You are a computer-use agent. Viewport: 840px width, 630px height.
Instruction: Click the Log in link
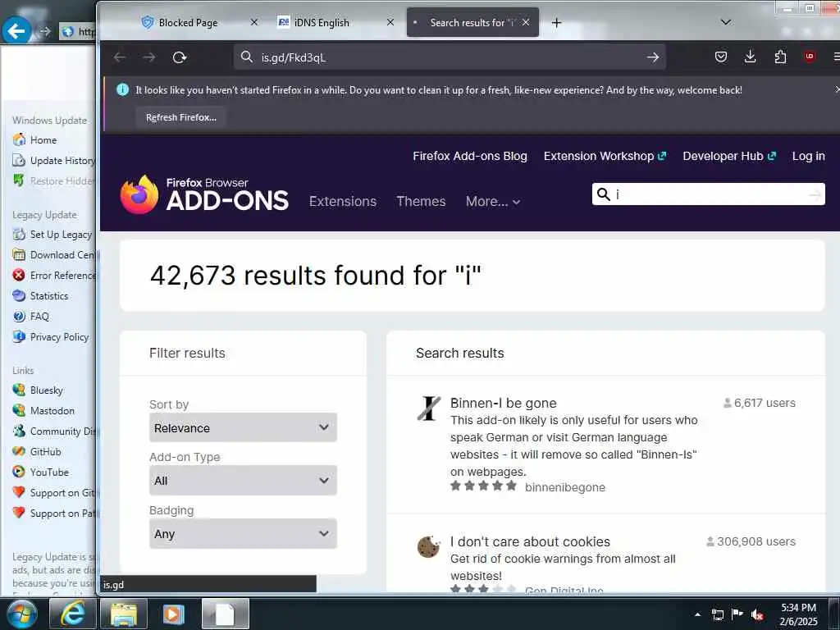point(808,156)
